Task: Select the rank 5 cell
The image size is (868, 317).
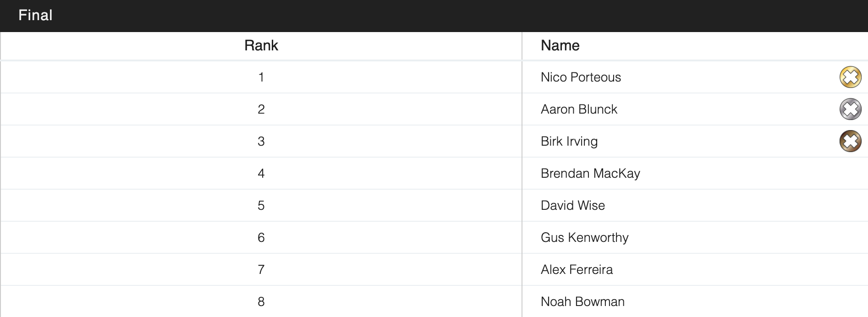Action: coord(261,205)
